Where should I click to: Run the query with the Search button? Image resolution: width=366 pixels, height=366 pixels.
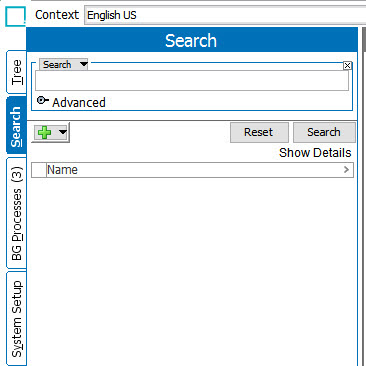coord(324,132)
